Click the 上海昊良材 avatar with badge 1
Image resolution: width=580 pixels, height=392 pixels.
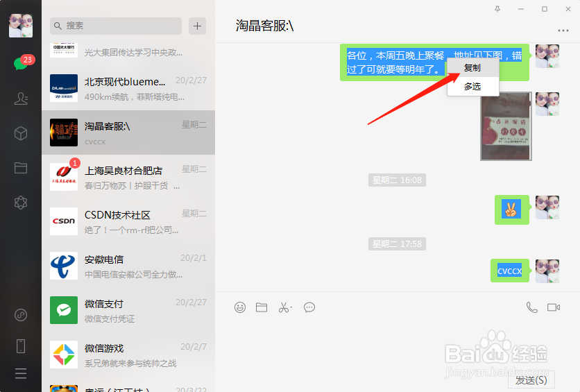tap(64, 177)
